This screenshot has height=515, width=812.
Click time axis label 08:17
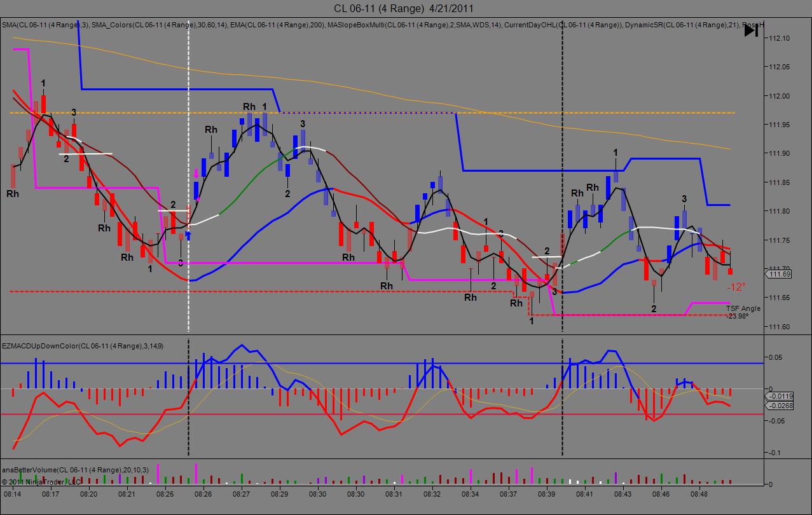click(51, 493)
